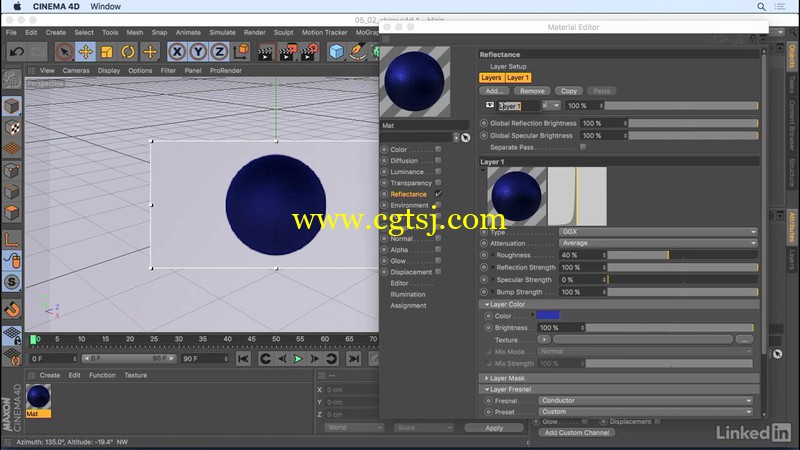Click the Roughness slider bar
800x450 pixels.
[682, 255]
